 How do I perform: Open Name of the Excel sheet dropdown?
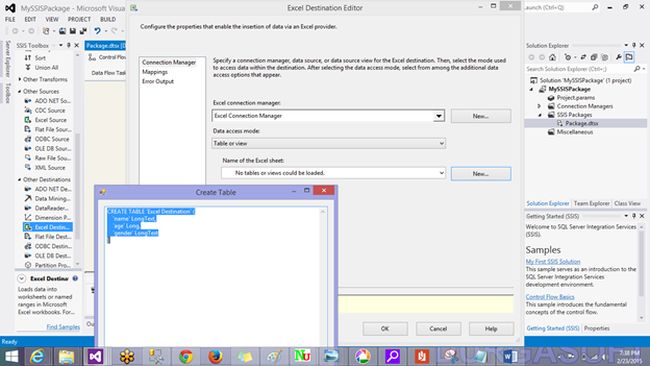[441, 173]
